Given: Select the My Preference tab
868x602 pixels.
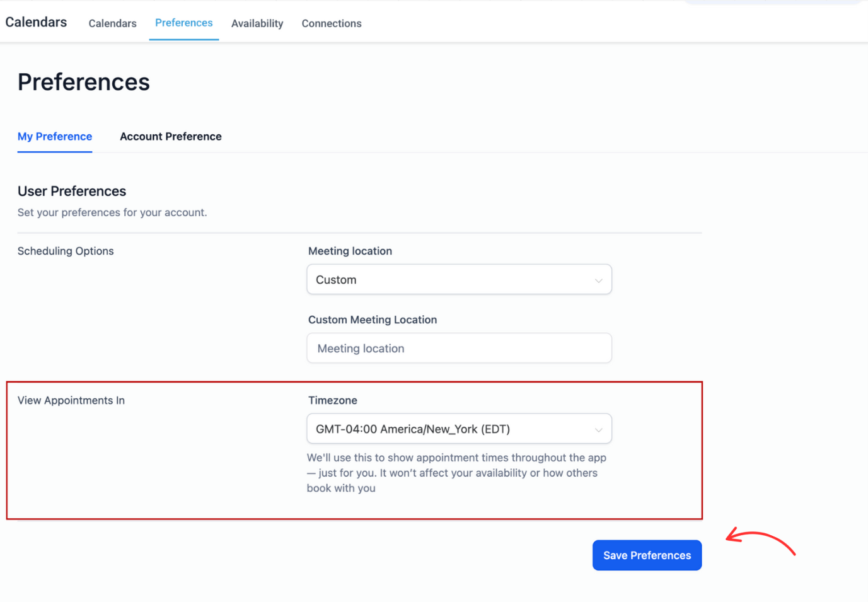Looking at the screenshot, I should click(x=55, y=136).
